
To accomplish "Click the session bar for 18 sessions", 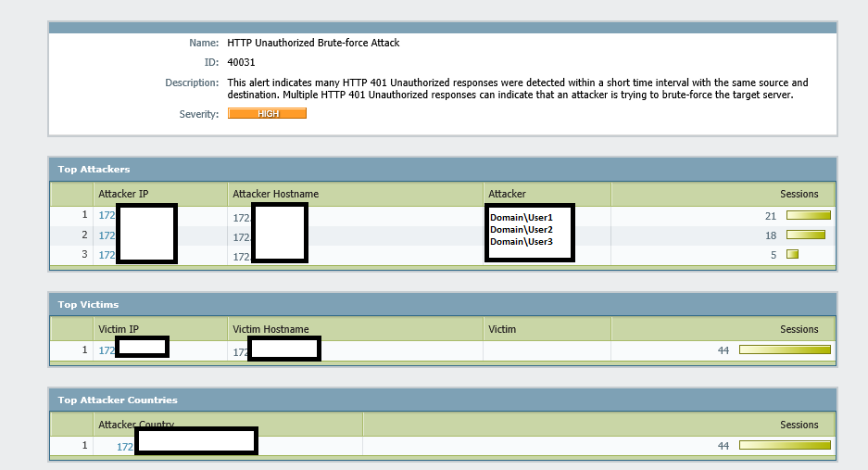I will [806, 235].
